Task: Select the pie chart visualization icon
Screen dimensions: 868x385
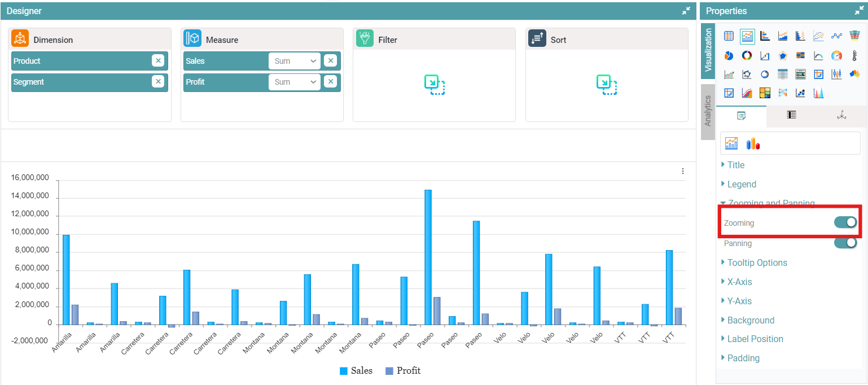Action: point(729,55)
